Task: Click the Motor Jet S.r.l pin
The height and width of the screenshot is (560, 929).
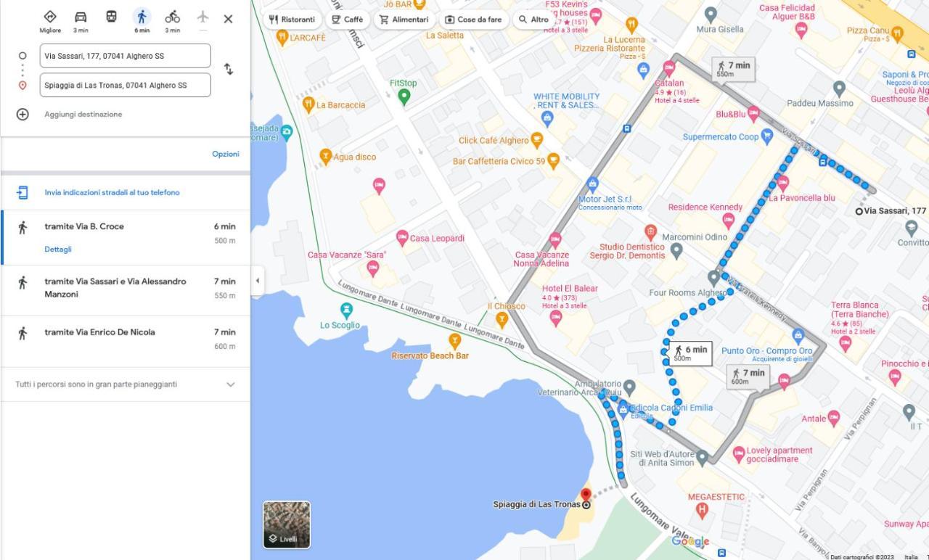Action: [x=593, y=184]
